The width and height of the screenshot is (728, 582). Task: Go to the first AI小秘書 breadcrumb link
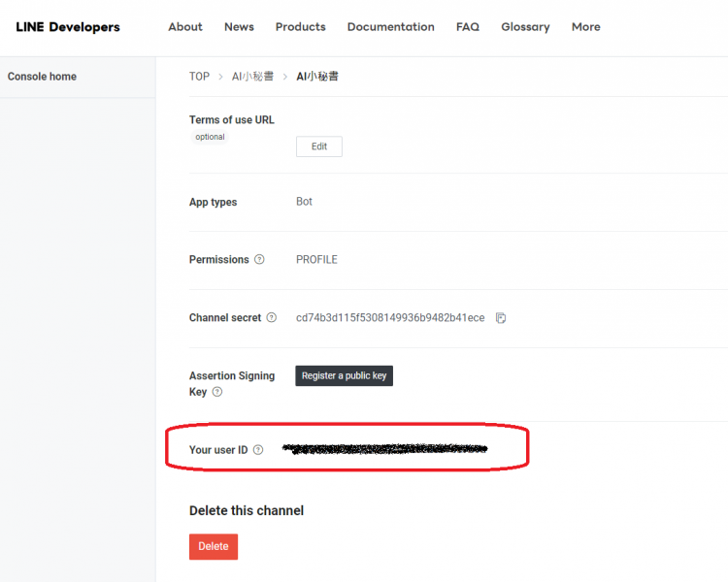click(x=252, y=77)
